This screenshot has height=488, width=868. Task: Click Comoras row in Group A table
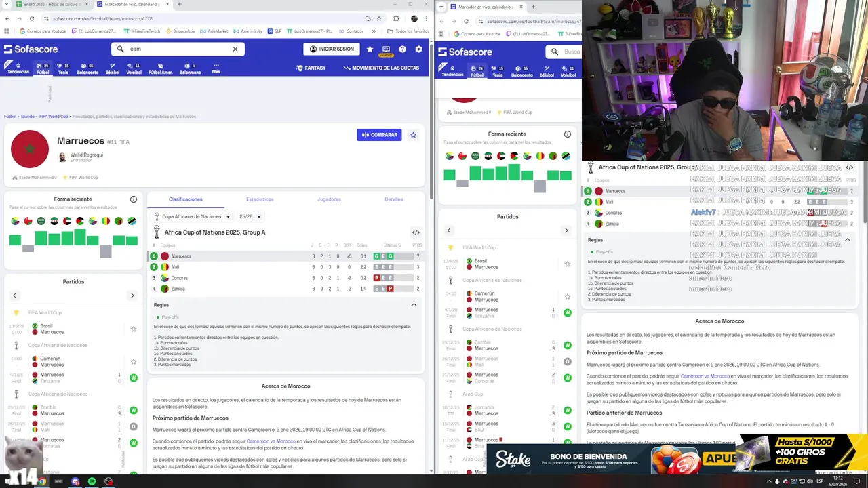[x=286, y=278]
